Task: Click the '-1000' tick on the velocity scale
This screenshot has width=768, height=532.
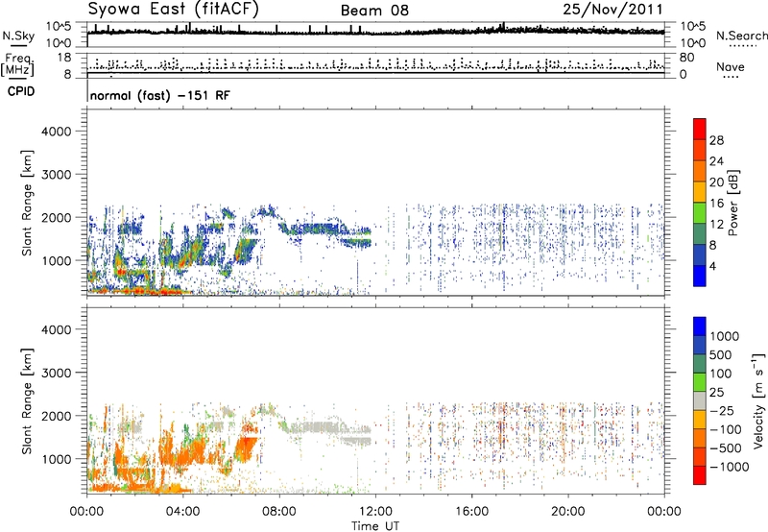Action: click(729, 467)
